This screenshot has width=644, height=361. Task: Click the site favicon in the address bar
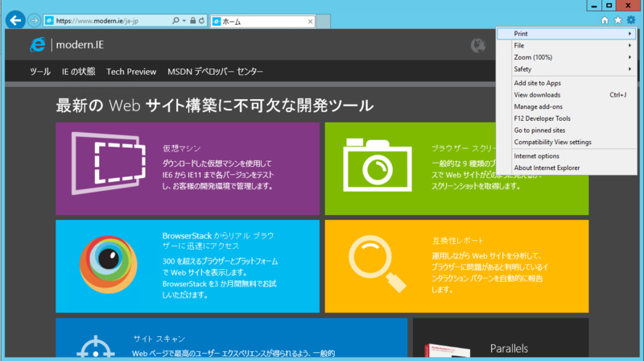49,21
